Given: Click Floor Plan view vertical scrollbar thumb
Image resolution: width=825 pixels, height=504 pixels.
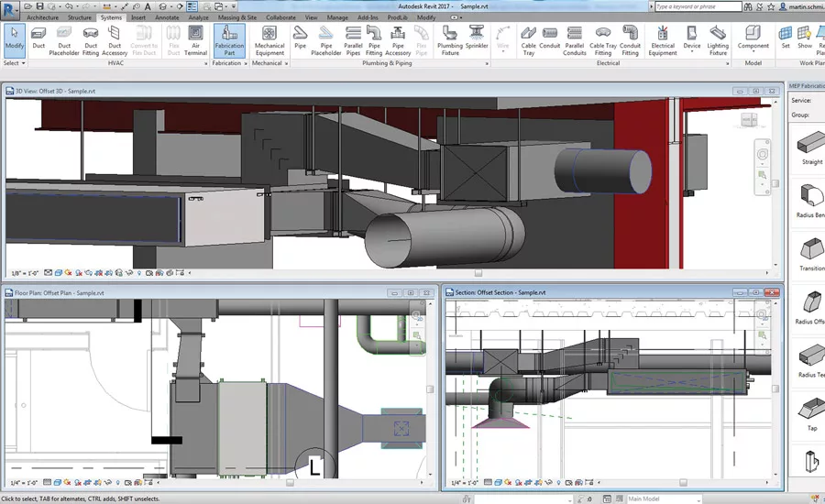Looking at the screenshot, I should pyautogui.click(x=430, y=389).
